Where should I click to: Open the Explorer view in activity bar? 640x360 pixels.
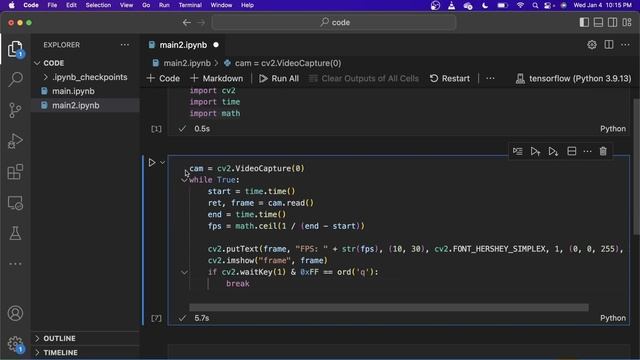click(15, 49)
